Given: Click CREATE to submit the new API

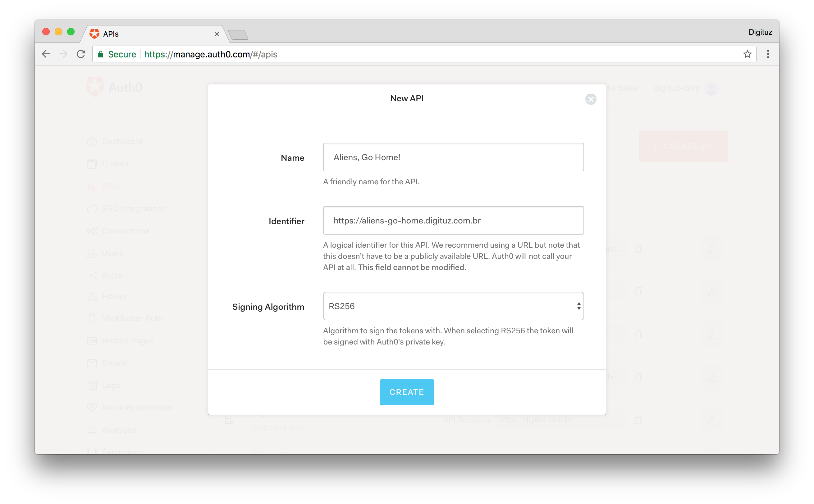Looking at the screenshot, I should pos(407,392).
